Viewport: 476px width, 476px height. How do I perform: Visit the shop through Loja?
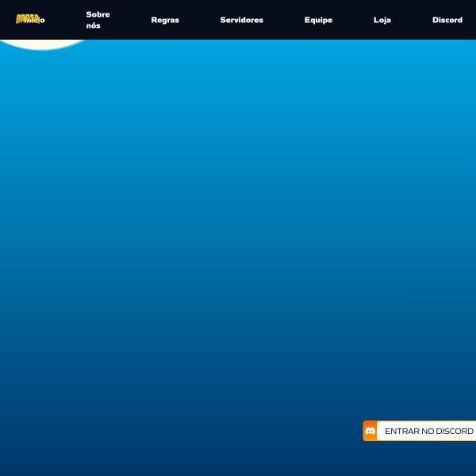tap(382, 20)
